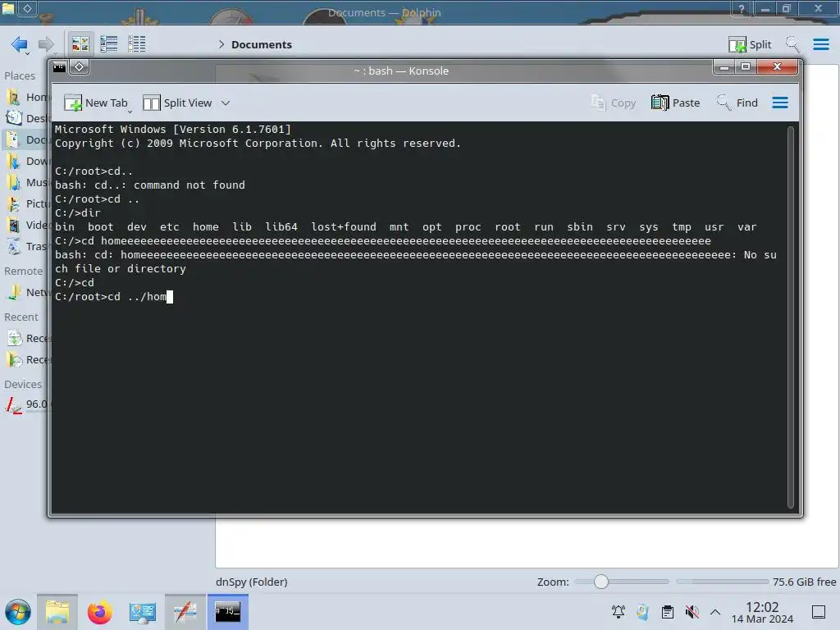
Task: Open system settings taskbar icon
Action: (x=142, y=612)
